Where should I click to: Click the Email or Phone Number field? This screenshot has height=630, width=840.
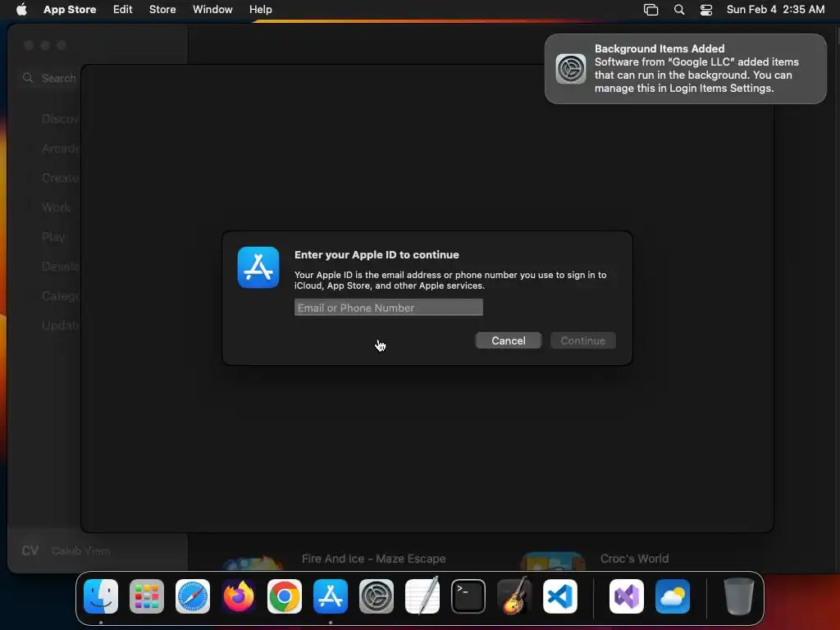(388, 308)
